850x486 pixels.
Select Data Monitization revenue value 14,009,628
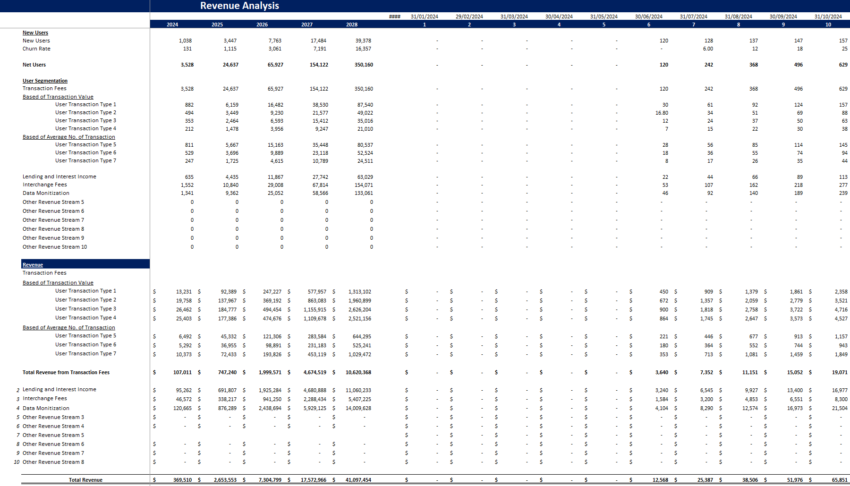tap(358, 408)
